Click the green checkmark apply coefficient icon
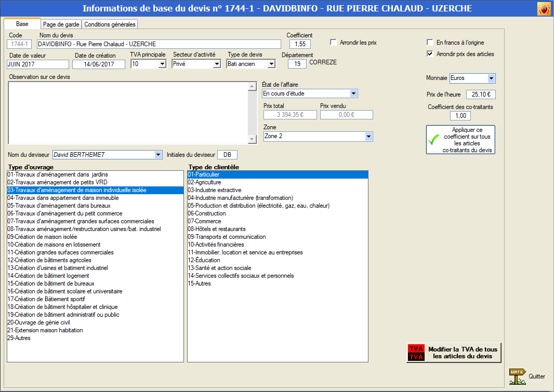This screenshot has height=392, width=554. coord(433,140)
